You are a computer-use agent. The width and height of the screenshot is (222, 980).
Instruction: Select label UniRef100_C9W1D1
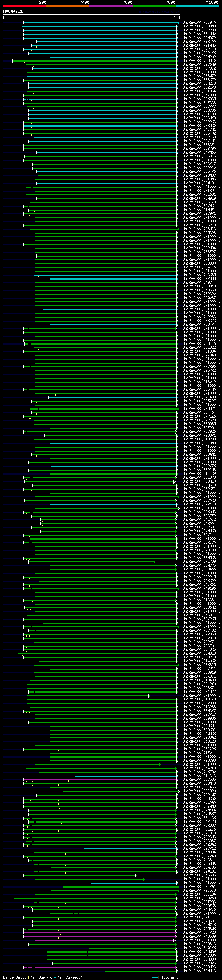click(x=199, y=183)
